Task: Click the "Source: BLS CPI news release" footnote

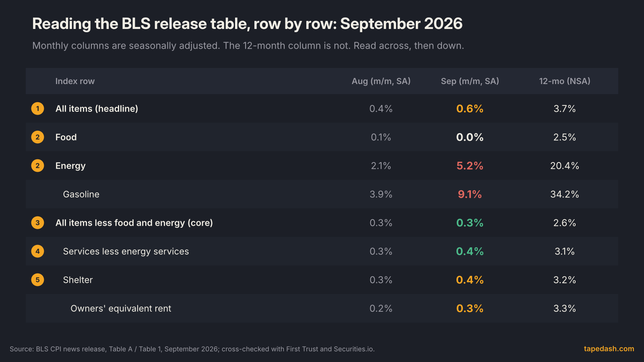Action: (x=192, y=349)
